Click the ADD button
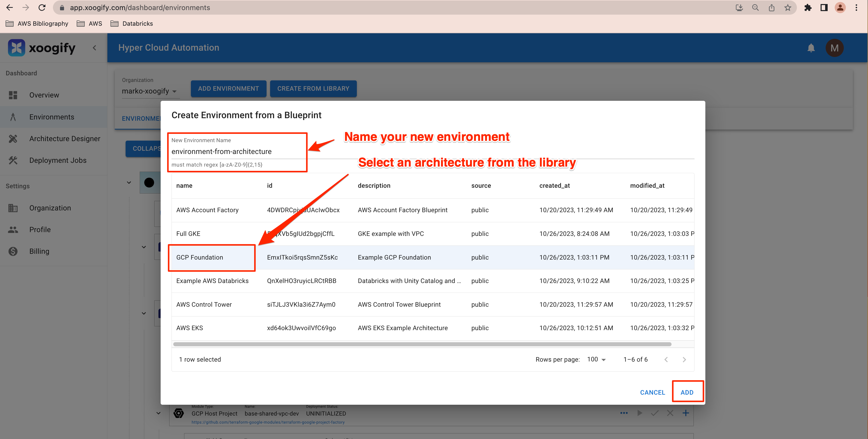Screen dimensions: 868x439 (687, 392)
